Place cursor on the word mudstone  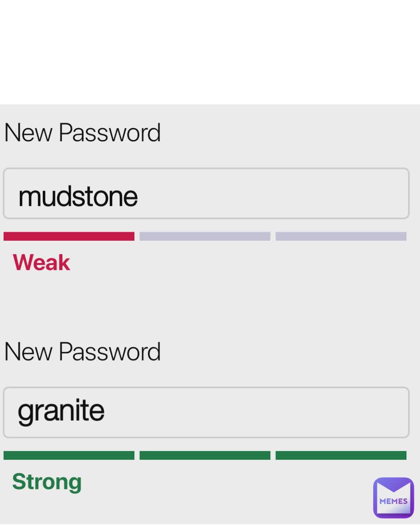pos(78,196)
